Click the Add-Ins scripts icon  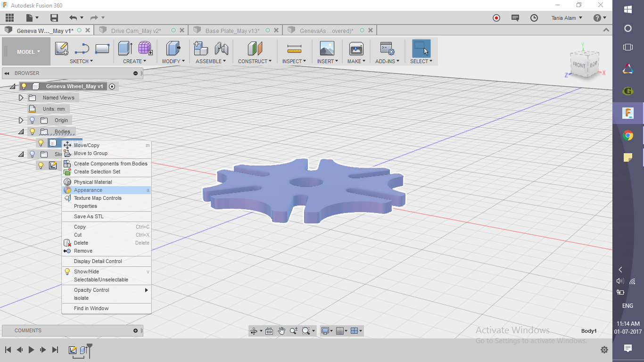(388, 49)
